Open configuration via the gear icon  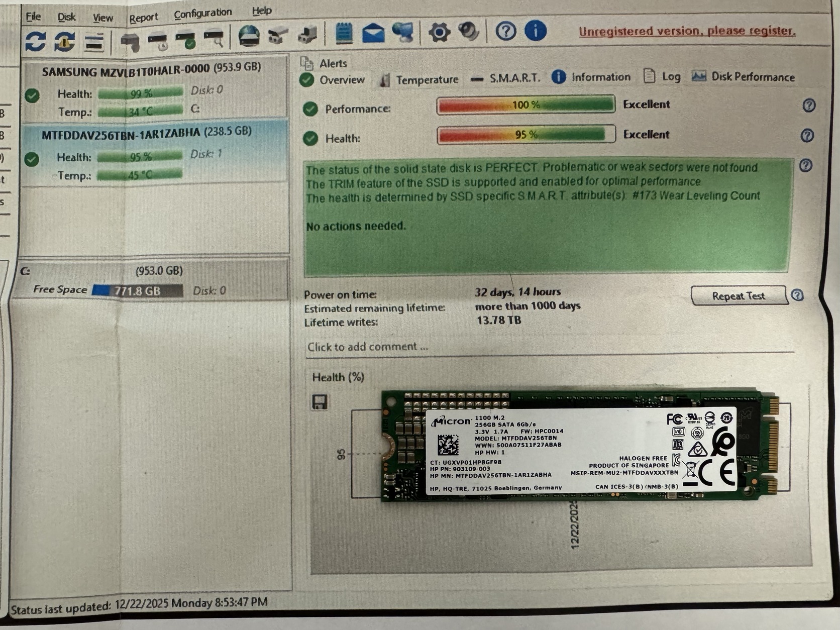point(439,33)
